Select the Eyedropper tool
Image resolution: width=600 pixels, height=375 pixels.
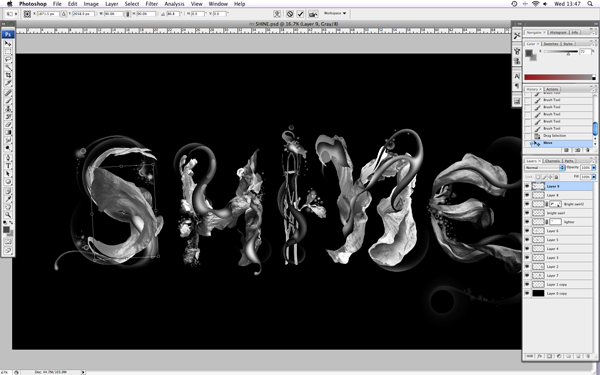pos(8,199)
